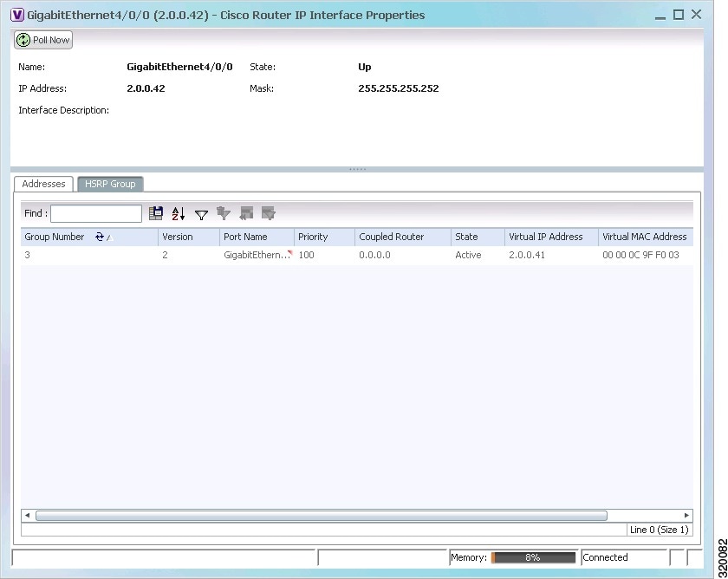Click the show all rows icon
This screenshot has height=579, width=728.
point(246,213)
